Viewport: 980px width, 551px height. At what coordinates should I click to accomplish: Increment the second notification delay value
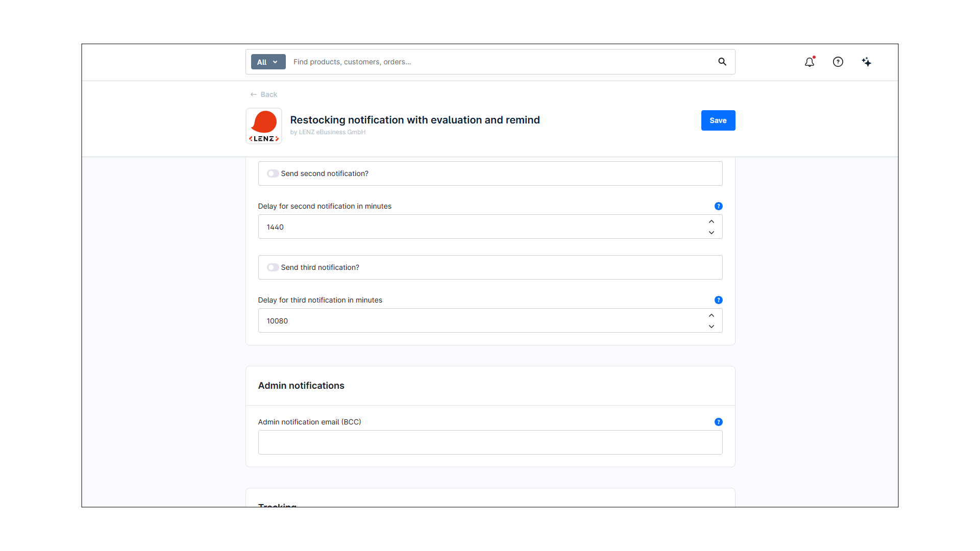pyautogui.click(x=711, y=221)
